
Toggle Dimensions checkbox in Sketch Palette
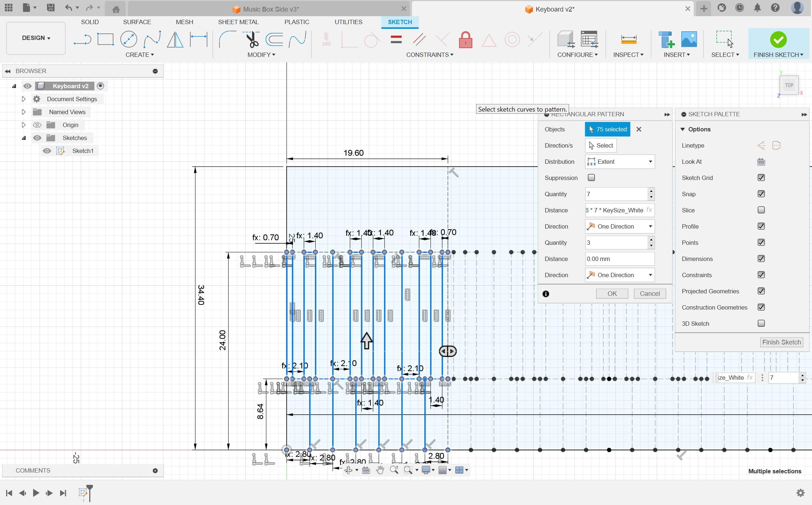tap(761, 258)
